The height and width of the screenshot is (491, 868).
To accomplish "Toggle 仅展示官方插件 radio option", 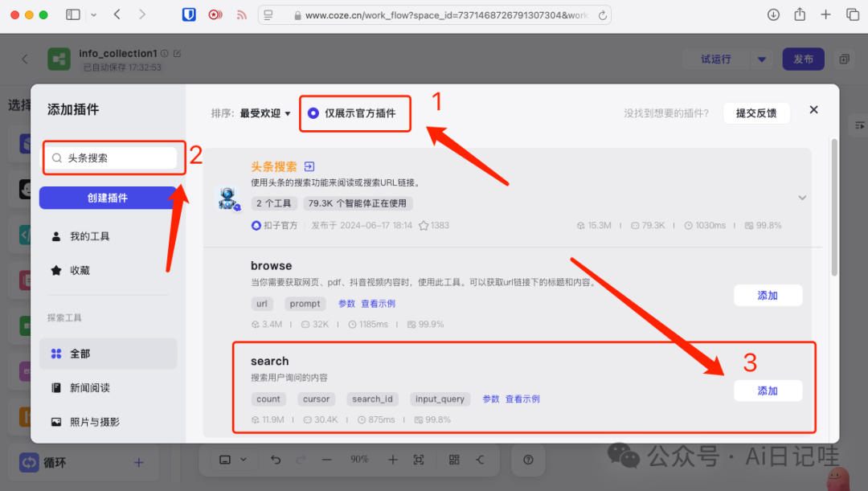I will pos(313,113).
